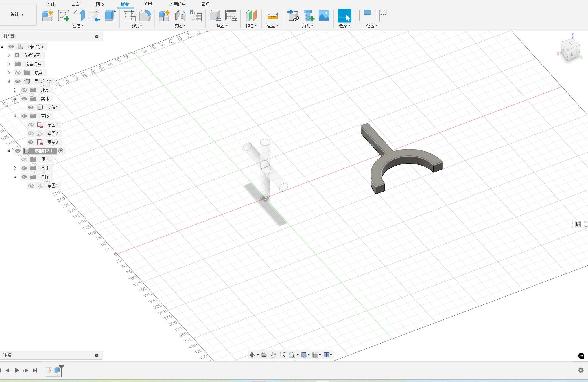Screen dimensions: 588x382
Task: Select the extrude feature in timeline
Action: (x=57, y=370)
